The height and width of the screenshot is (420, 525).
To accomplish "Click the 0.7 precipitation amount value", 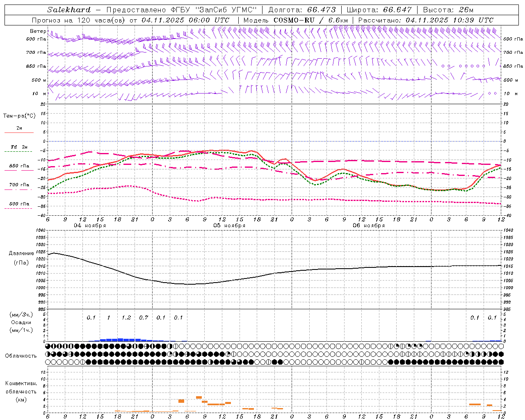I will (144, 317).
